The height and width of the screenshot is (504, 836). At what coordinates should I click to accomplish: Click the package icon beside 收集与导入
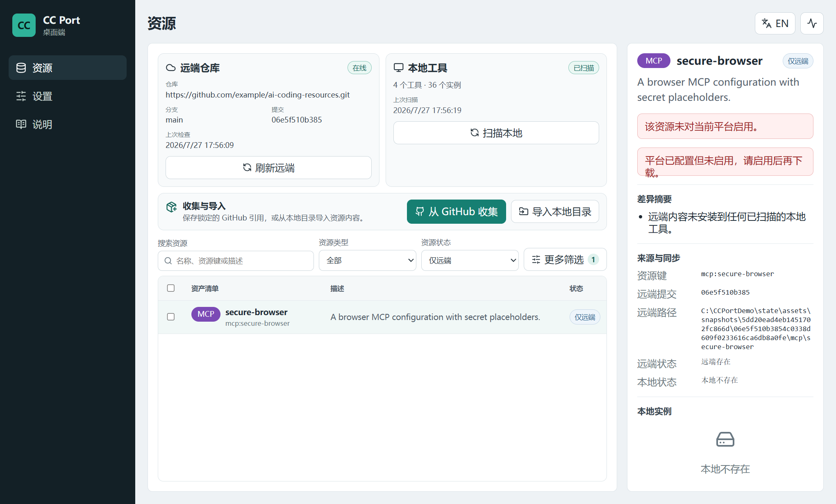(171, 207)
